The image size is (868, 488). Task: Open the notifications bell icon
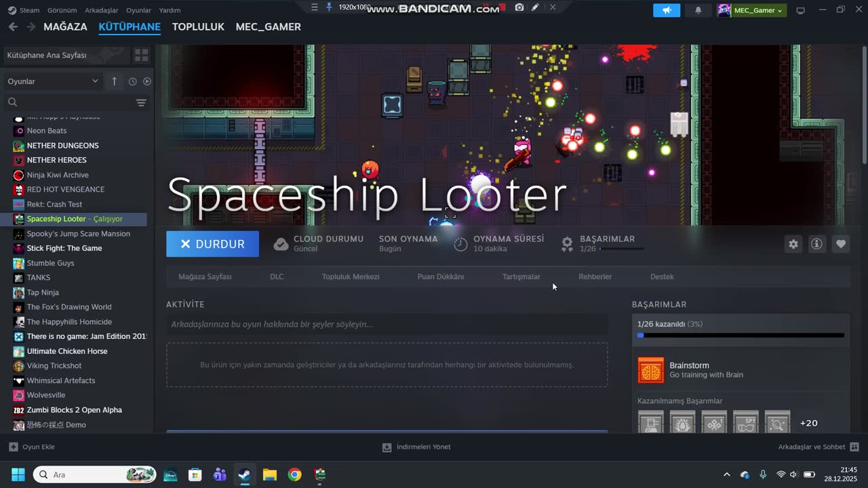point(698,10)
